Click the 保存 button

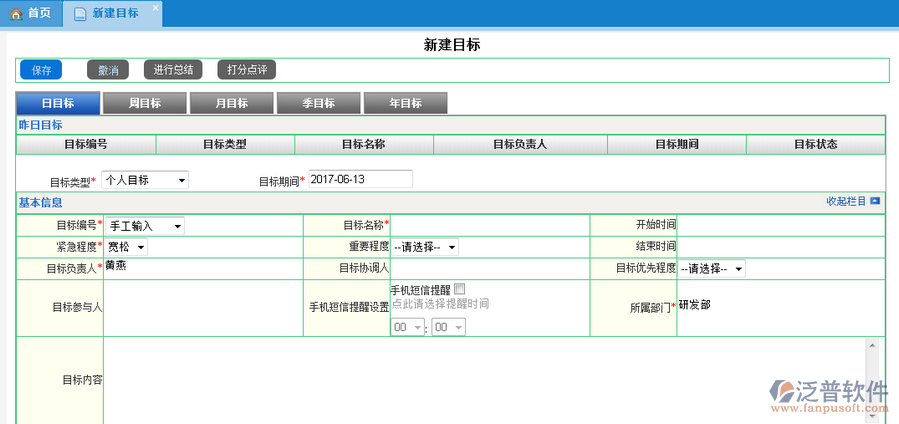click(41, 70)
